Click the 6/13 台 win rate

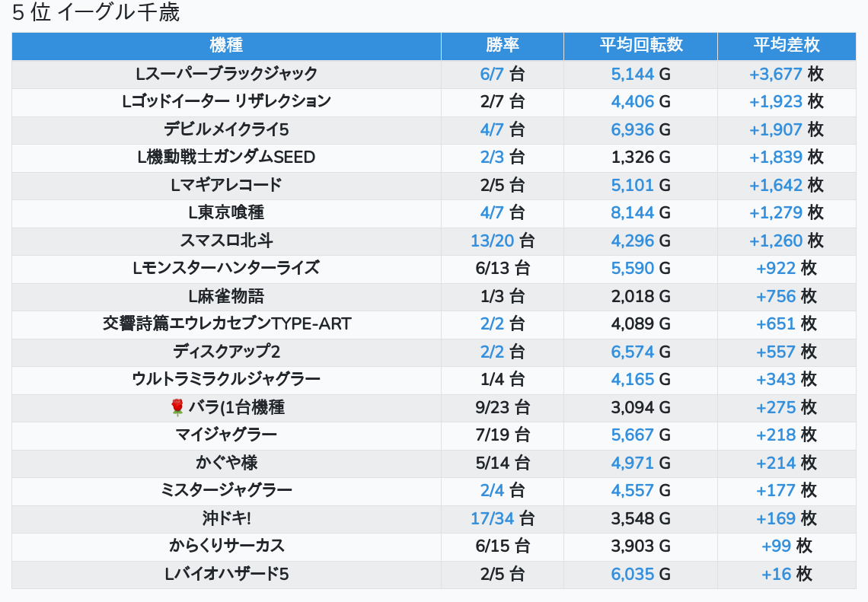[502, 269]
